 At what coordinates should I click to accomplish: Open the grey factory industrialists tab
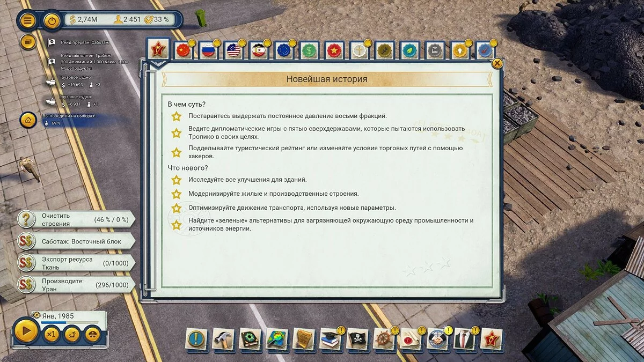click(x=434, y=51)
